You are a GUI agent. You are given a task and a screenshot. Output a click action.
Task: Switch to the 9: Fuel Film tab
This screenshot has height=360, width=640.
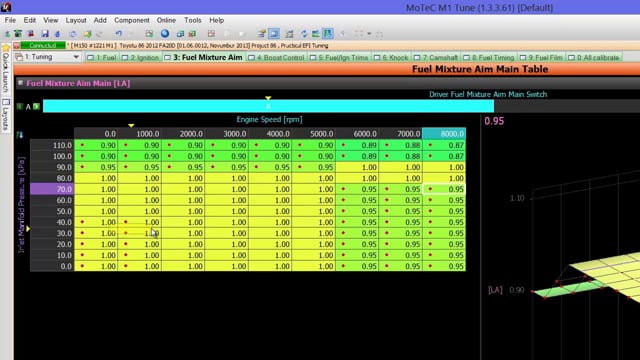click(541, 58)
